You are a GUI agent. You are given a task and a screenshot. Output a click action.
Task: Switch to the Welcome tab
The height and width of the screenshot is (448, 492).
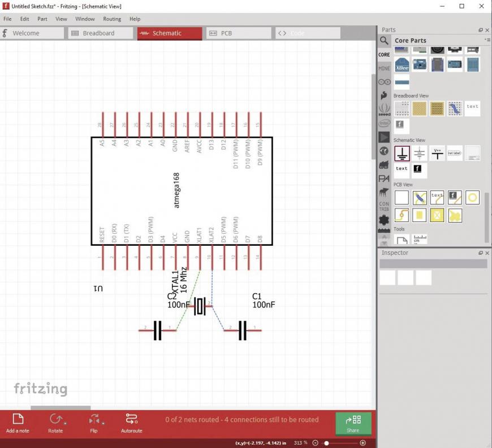pyautogui.click(x=32, y=33)
